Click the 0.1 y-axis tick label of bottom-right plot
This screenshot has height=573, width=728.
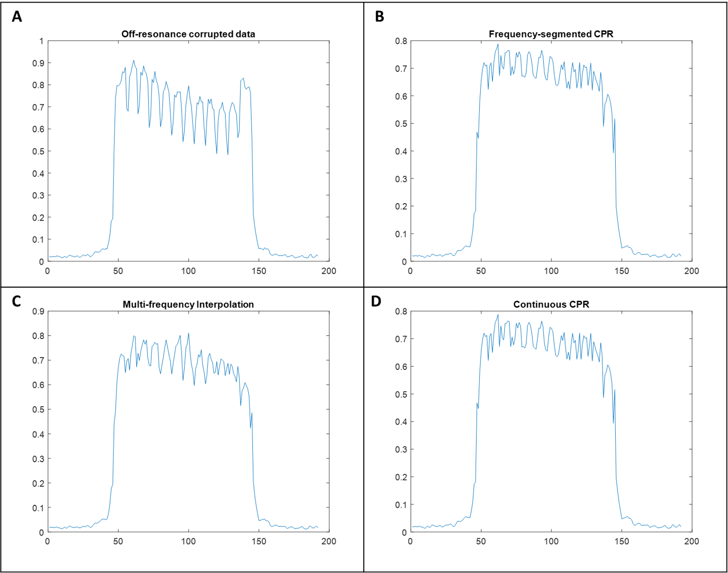pyautogui.click(x=401, y=505)
